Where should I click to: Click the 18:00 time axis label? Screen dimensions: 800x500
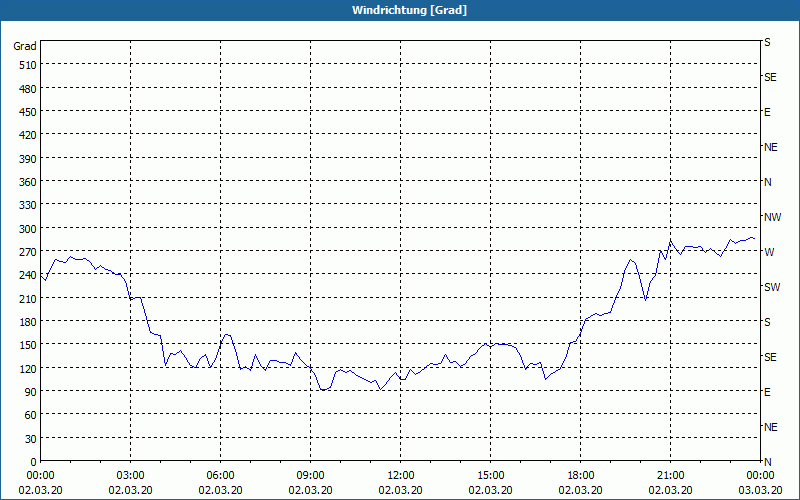[x=581, y=476]
